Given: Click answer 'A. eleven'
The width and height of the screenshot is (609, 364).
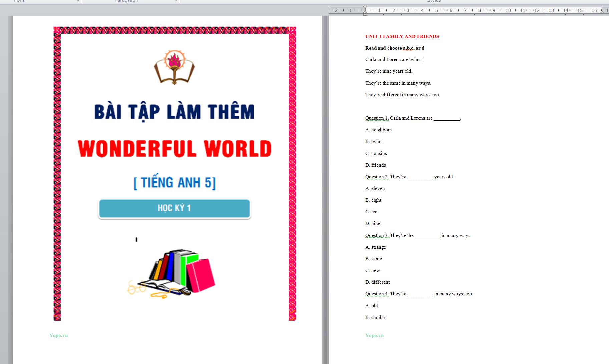Looking at the screenshot, I should [x=375, y=188].
